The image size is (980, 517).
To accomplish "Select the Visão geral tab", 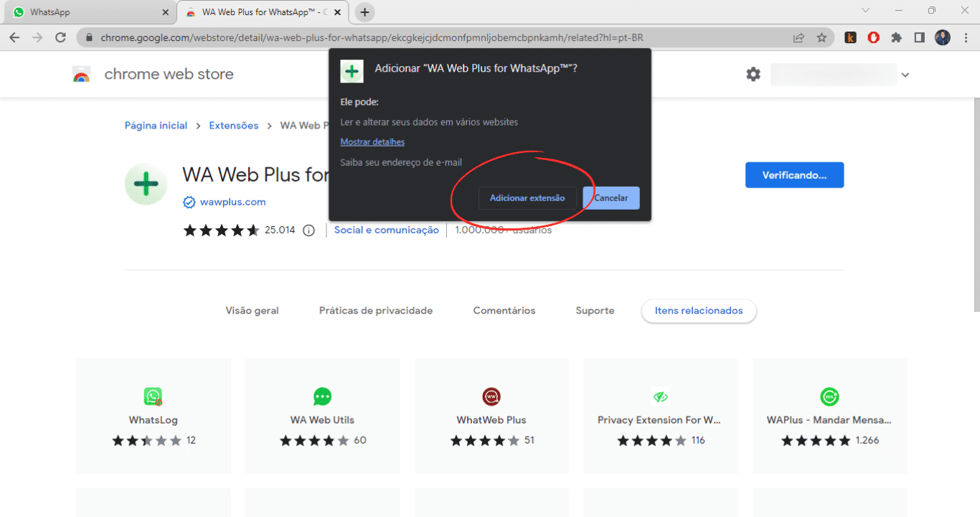I will tap(252, 311).
